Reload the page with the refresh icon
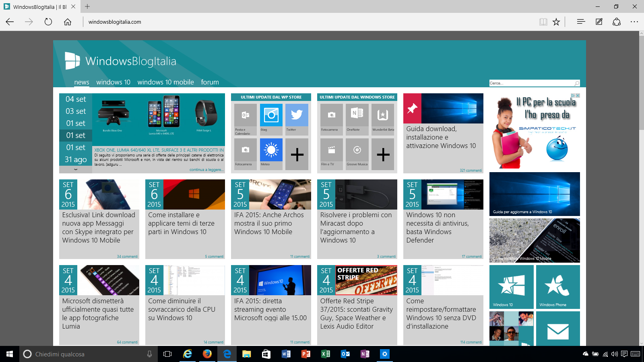This screenshot has height=362, width=644. (x=48, y=22)
